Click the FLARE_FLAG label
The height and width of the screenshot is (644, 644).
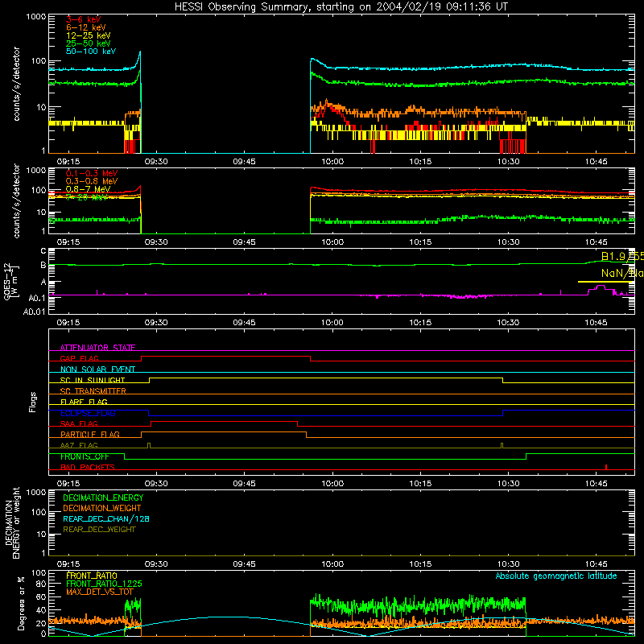tap(84, 402)
